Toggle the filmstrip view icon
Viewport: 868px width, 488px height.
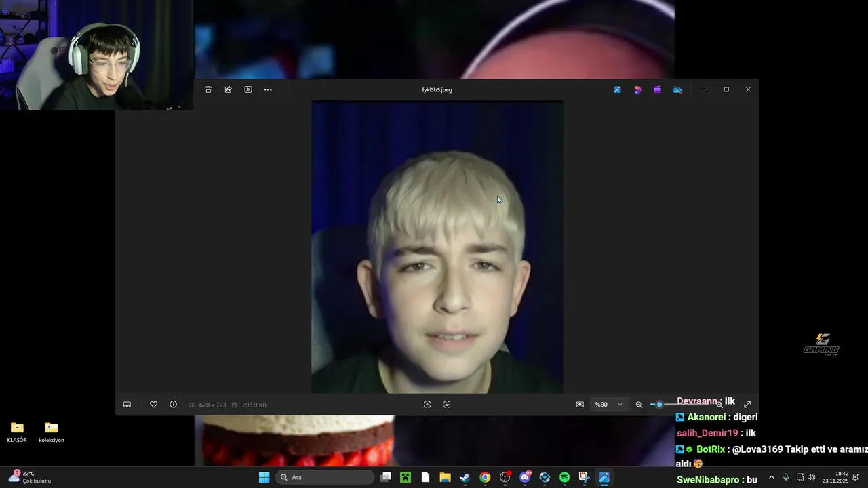127,405
